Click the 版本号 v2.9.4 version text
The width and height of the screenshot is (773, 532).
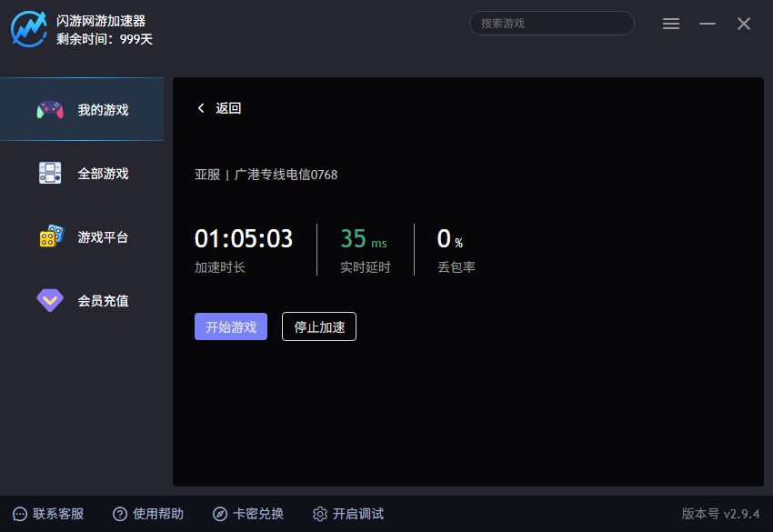(x=720, y=514)
